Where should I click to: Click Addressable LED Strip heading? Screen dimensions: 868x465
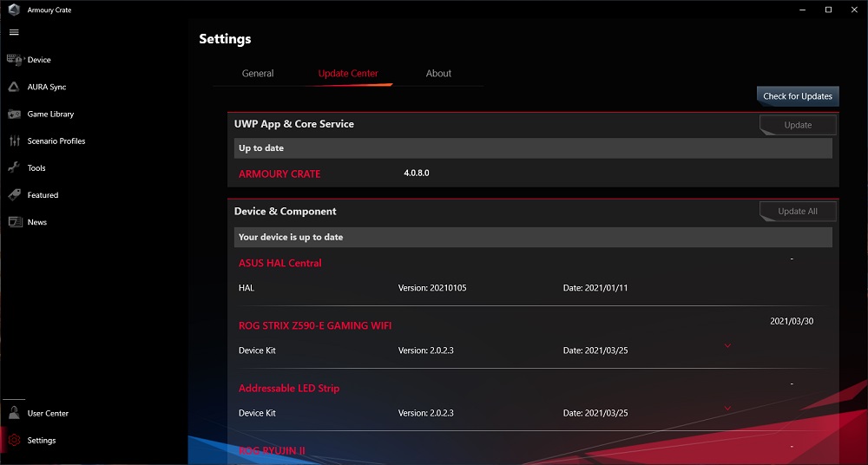(289, 388)
